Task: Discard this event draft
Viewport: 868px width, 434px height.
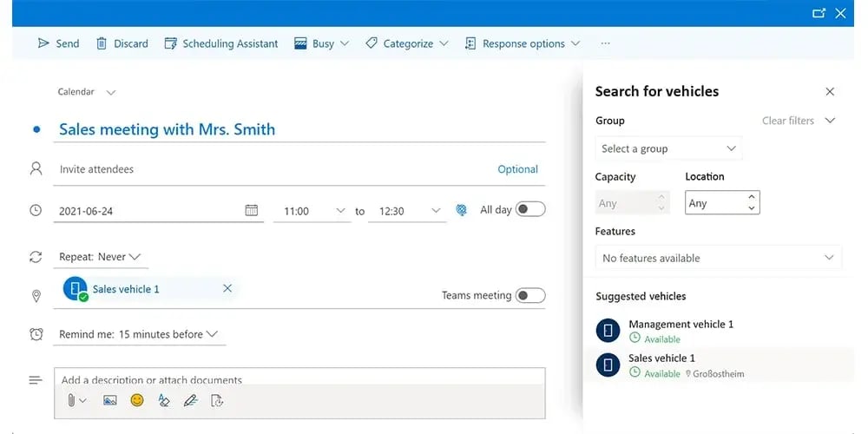Action: 122,43
